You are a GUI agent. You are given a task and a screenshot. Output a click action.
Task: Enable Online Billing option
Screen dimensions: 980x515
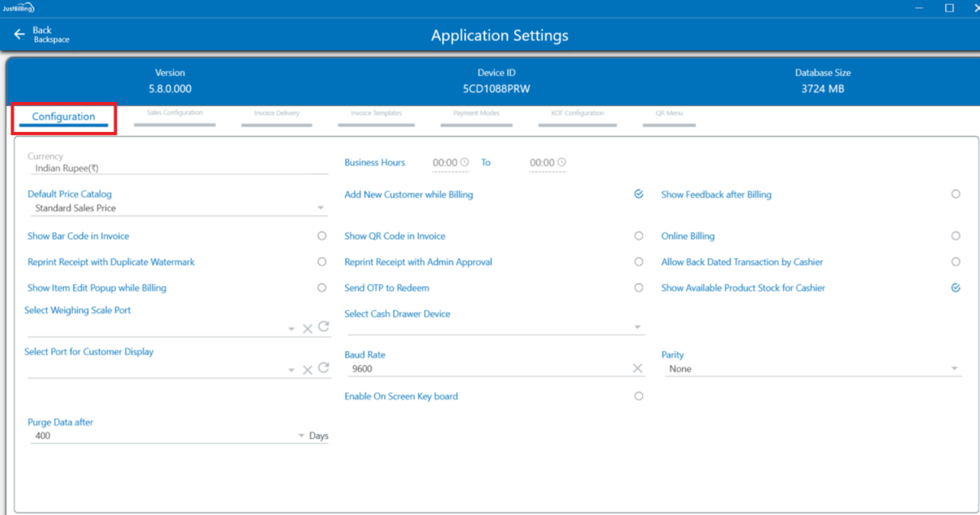pos(956,236)
